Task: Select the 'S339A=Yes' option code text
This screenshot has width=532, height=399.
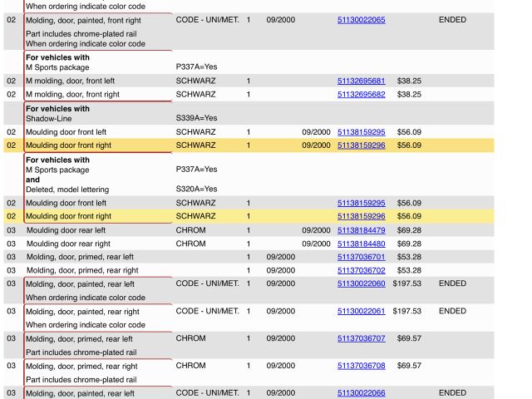Action: coord(195,118)
